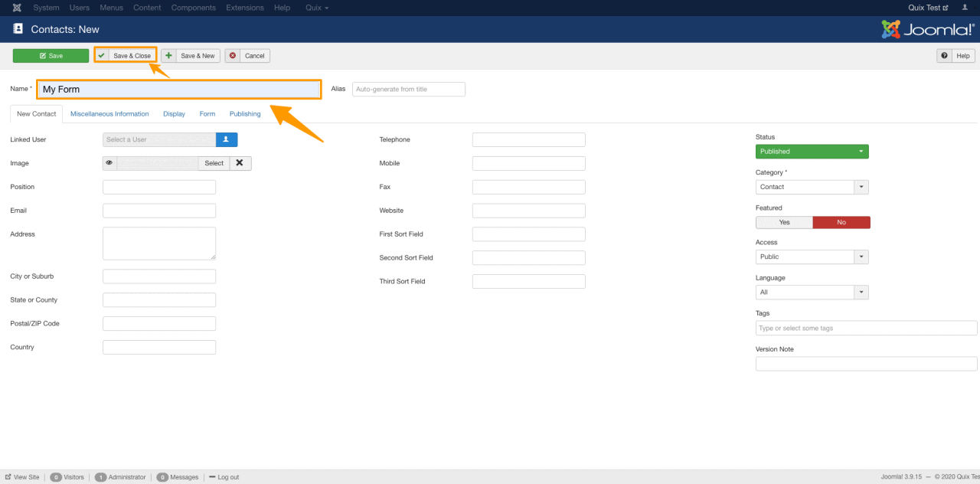Click the Contacts icon next to page title
The image size is (980, 484).
[18, 28]
